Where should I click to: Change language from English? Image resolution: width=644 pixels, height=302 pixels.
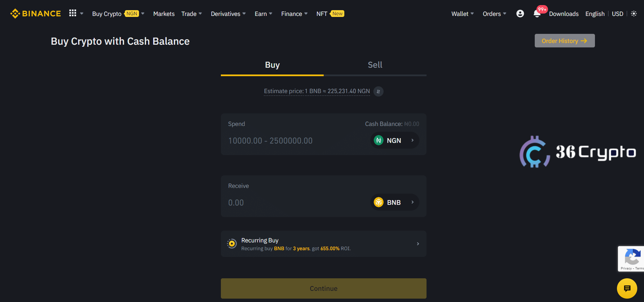click(x=595, y=14)
